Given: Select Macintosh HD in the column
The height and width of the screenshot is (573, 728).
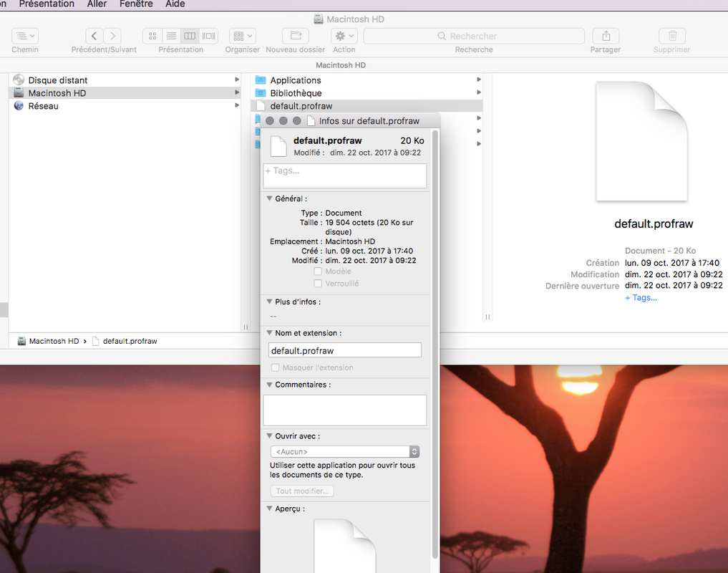Looking at the screenshot, I should (125, 93).
